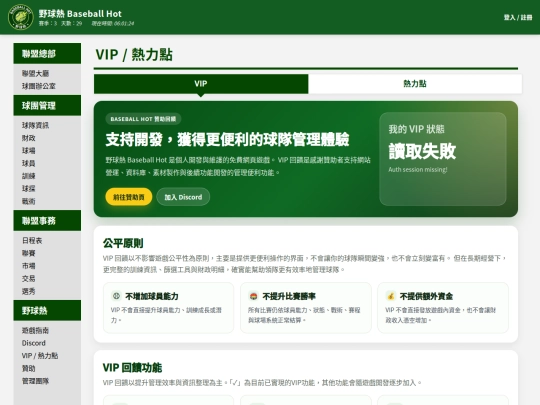Screen dimensions: 540x405
Task: Open 選秀 in the sidebar
Action: pos(29,291)
